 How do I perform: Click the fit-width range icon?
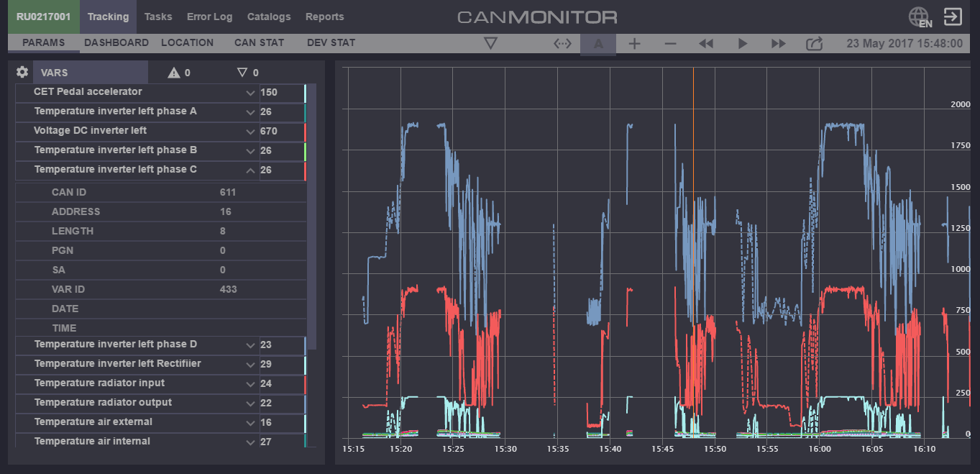click(x=562, y=44)
